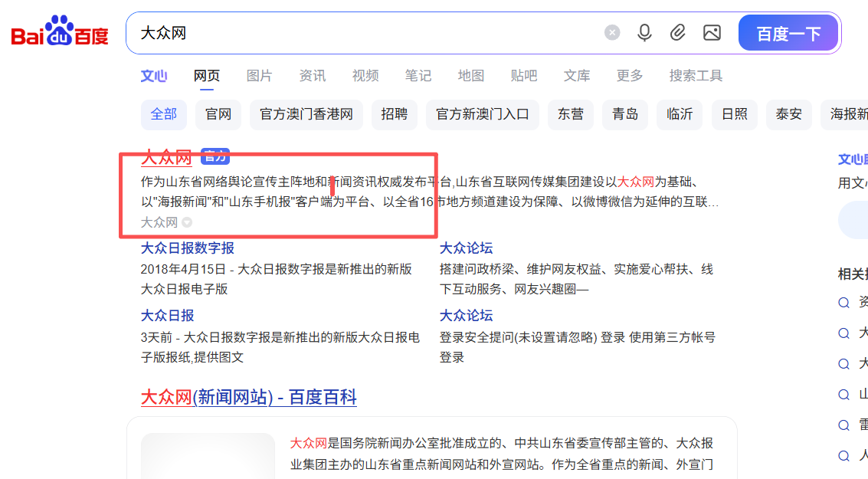
Task: Switch to the 图片 tab
Action: pyautogui.click(x=259, y=76)
